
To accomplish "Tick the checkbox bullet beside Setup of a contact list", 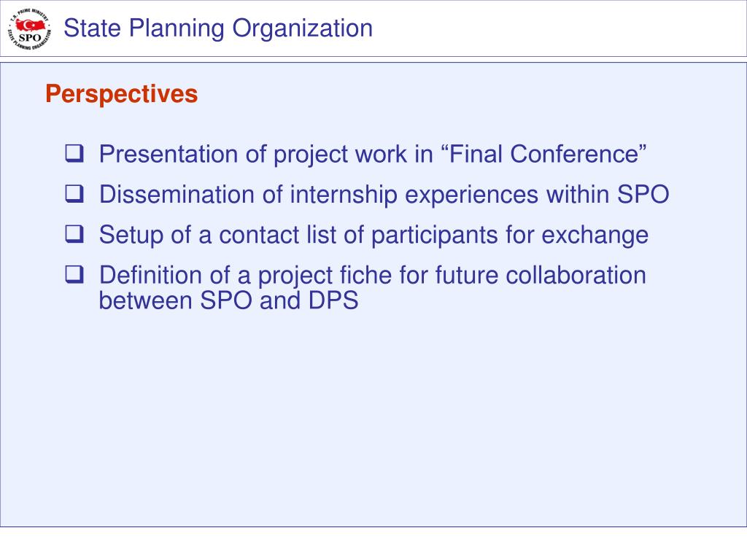I will (74, 234).
